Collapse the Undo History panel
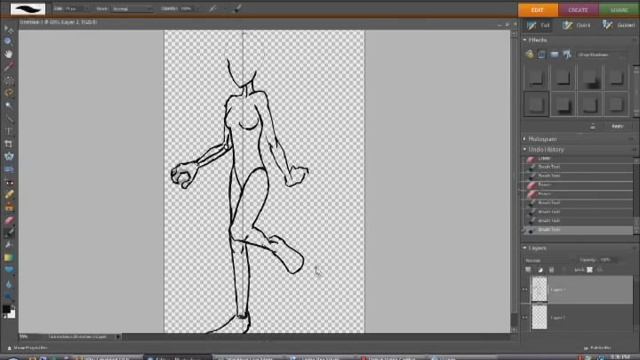 tap(524, 149)
